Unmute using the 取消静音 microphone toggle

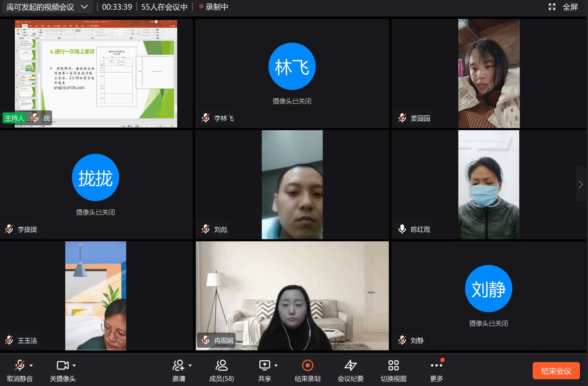(x=20, y=365)
